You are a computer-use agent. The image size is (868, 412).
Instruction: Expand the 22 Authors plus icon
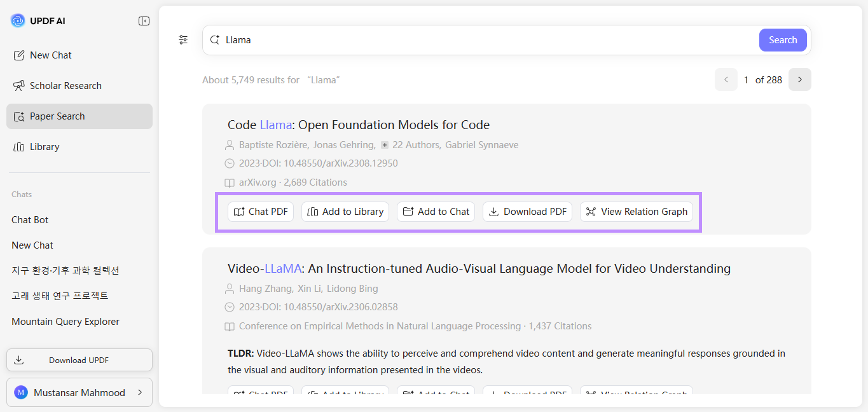[x=385, y=145]
